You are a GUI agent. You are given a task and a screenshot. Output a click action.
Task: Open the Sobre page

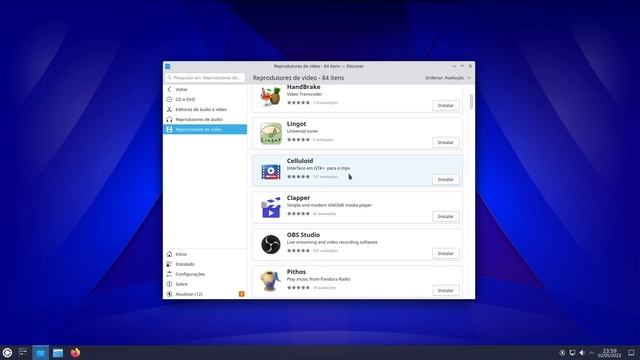tap(205, 284)
